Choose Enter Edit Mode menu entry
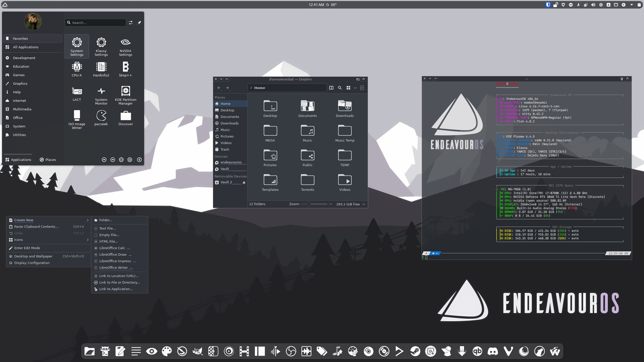644x362 pixels. (x=27, y=248)
